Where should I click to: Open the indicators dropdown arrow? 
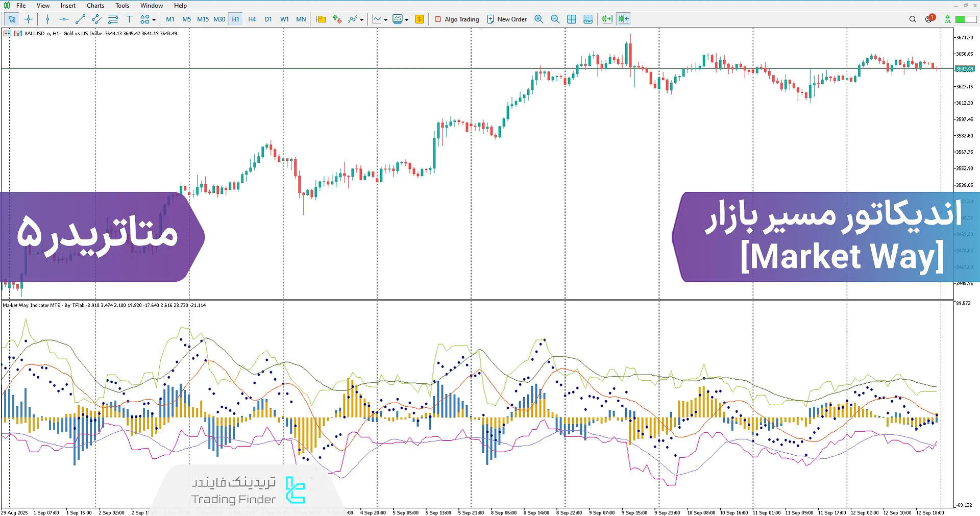coord(361,19)
